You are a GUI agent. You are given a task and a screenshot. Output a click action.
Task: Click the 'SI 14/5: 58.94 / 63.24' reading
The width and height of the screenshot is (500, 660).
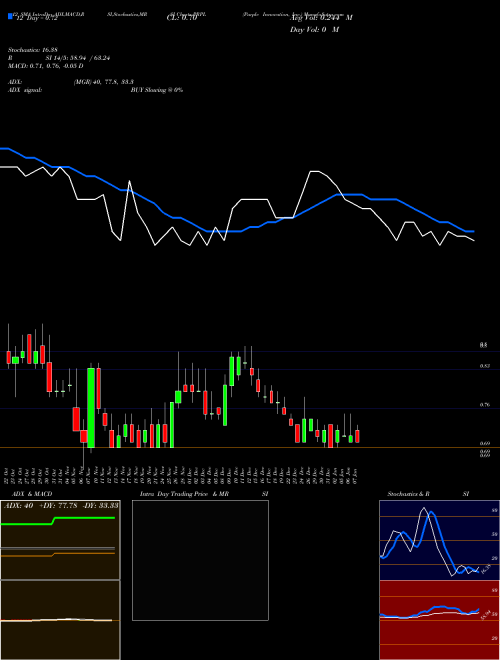click(78, 58)
